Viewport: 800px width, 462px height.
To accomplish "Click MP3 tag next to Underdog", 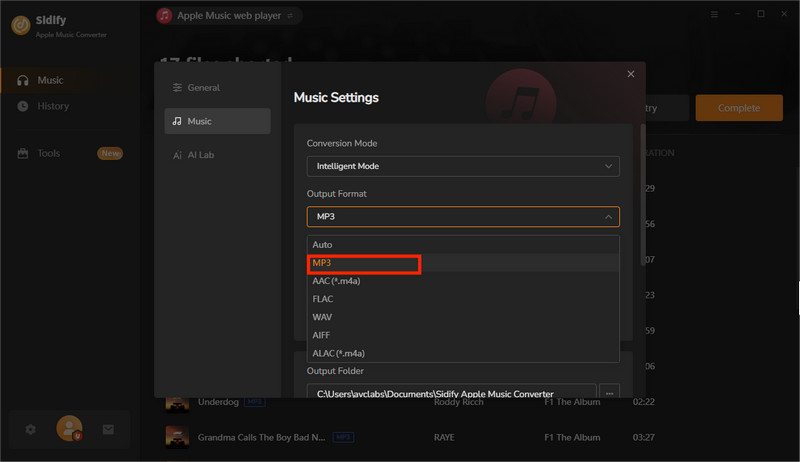I will (x=254, y=402).
